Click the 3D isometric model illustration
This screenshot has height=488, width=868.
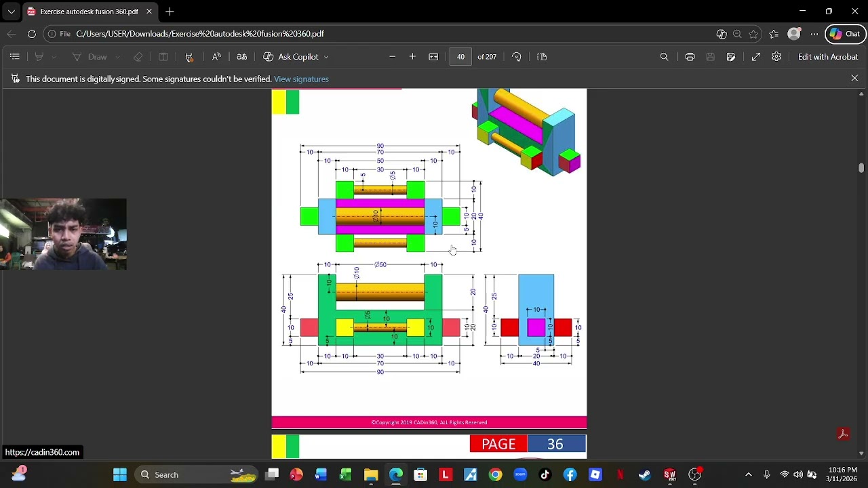[x=526, y=131]
